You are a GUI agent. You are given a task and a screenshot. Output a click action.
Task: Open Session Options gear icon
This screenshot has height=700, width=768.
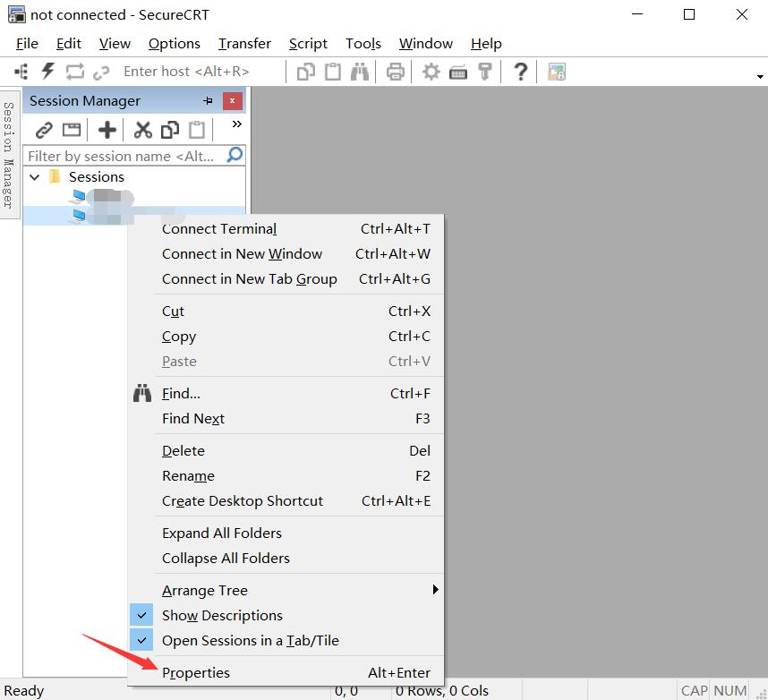click(431, 72)
